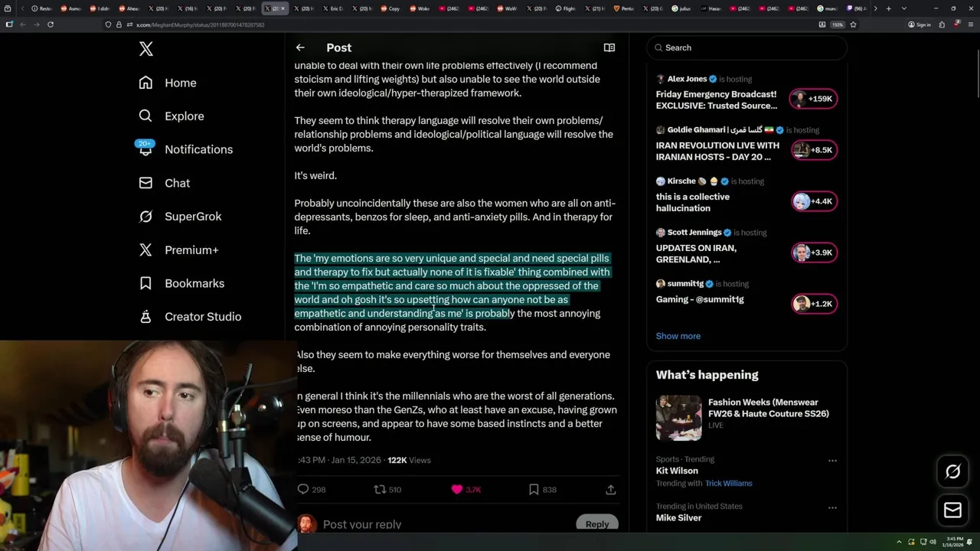The height and width of the screenshot is (551, 980).
Task: Open the list-all-tabs dropdown arrow
Action: click(x=904, y=8)
